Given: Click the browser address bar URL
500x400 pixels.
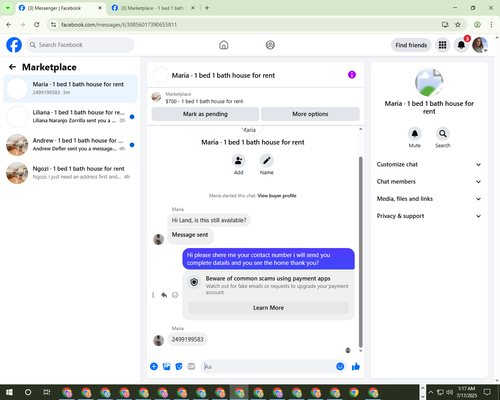Looking at the screenshot, I should tap(119, 25).
